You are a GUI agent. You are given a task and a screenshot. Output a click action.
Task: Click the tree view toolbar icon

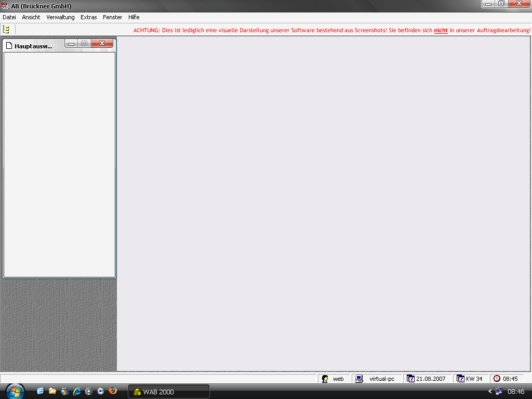[x=6, y=30]
